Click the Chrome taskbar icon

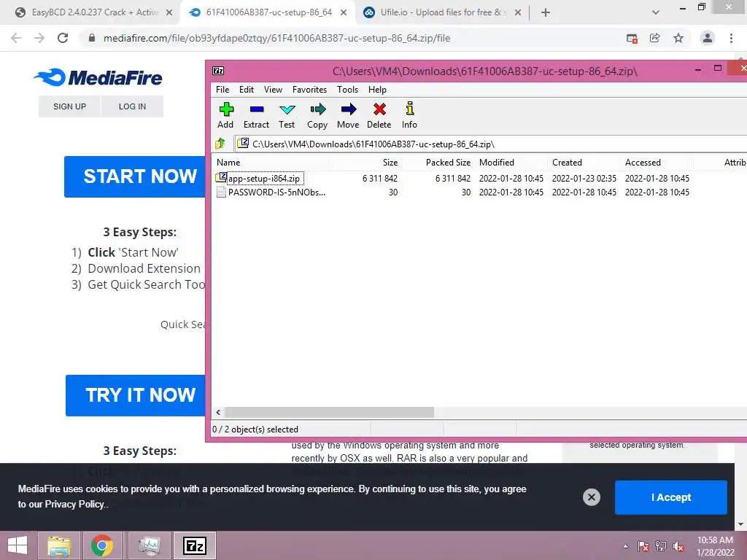102,545
